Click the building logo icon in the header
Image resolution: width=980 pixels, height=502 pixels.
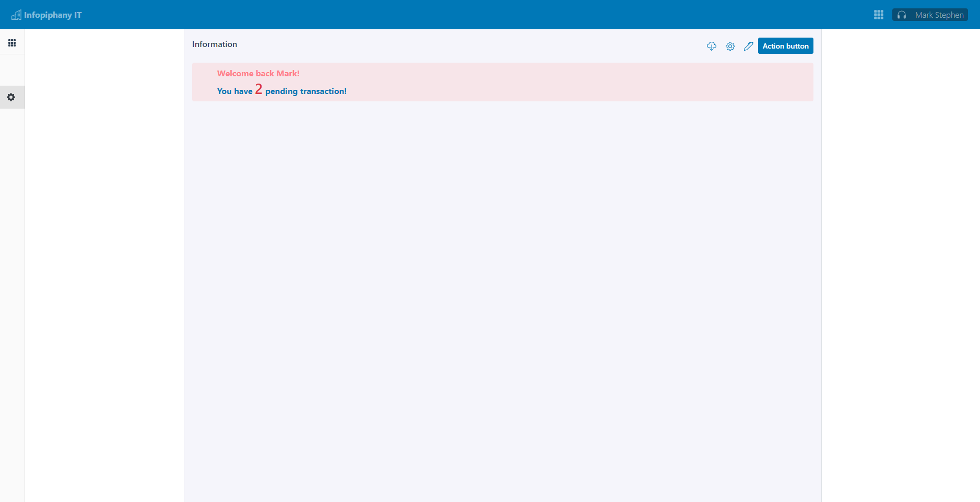click(x=16, y=15)
